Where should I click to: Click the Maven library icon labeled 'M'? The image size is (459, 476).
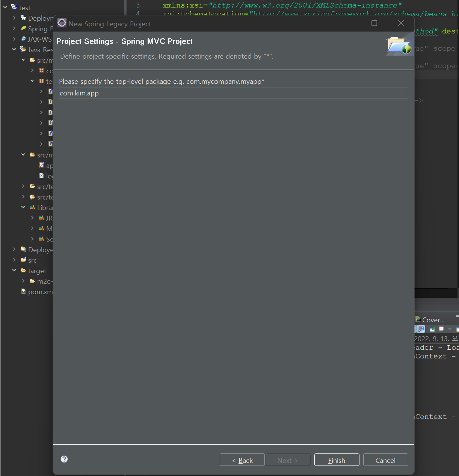click(41, 228)
